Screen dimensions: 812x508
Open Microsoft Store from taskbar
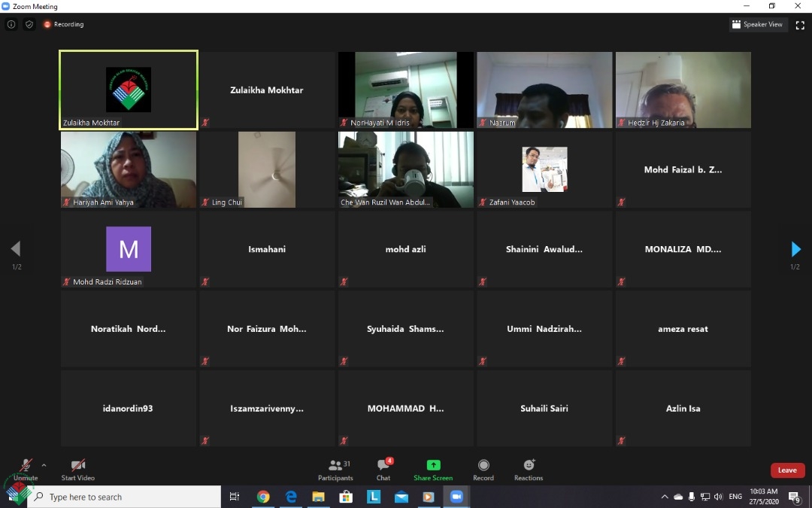pyautogui.click(x=346, y=497)
